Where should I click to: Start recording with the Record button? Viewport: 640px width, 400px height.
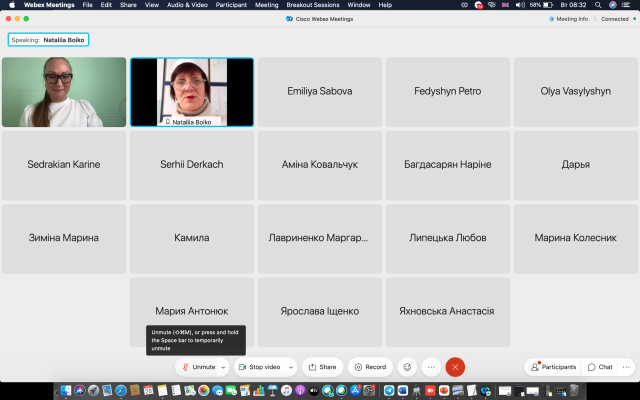click(370, 367)
